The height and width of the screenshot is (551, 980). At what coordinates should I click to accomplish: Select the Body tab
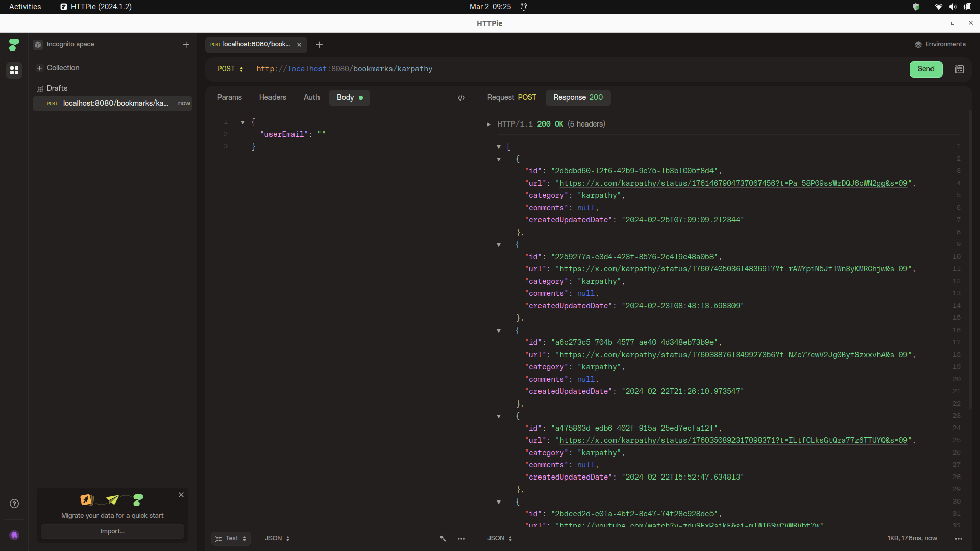pos(350,97)
